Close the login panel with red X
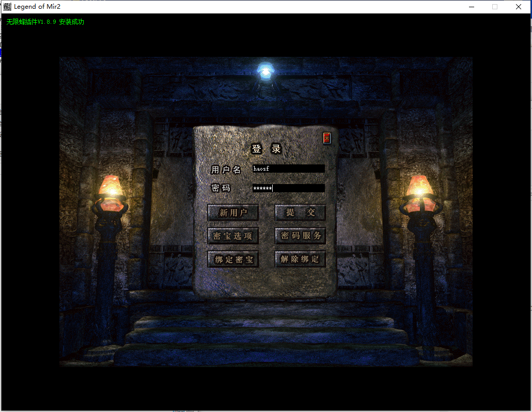This screenshot has height=412, width=532. click(x=326, y=138)
